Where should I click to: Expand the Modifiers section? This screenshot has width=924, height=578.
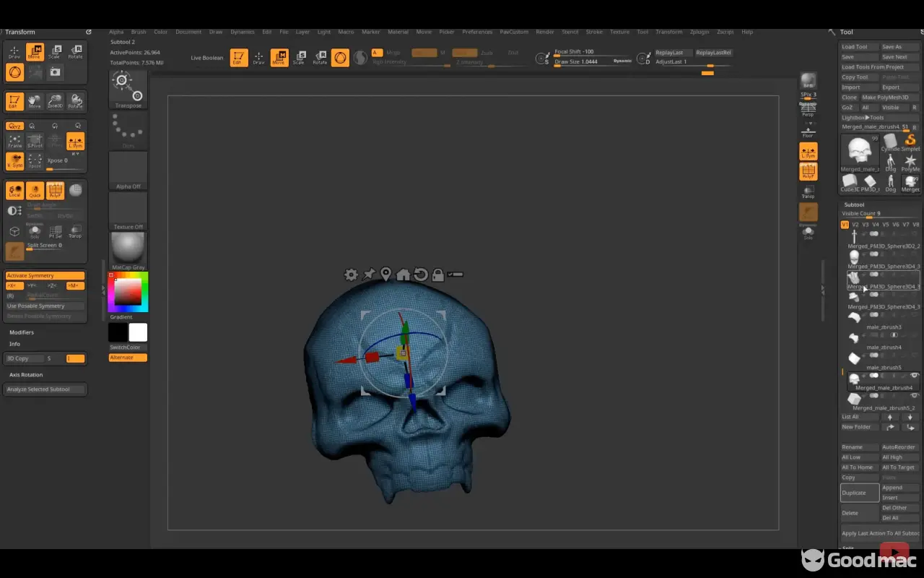(x=22, y=332)
